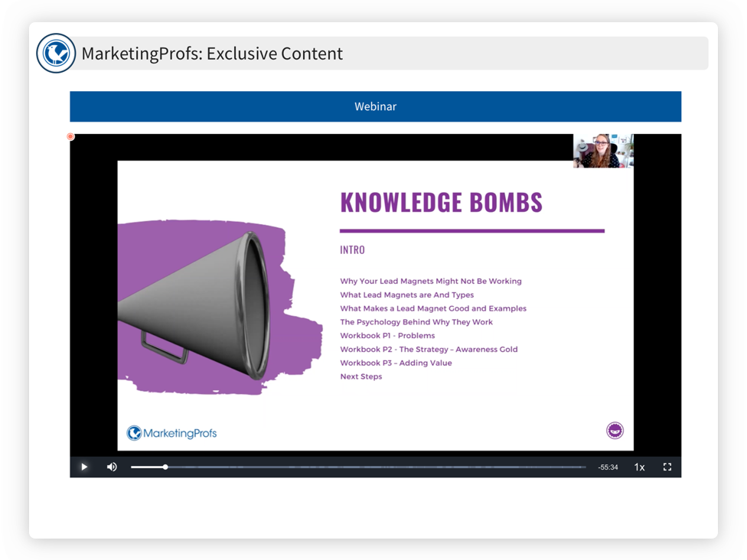Enter fullscreen mode for the video
The width and height of the screenshot is (747, 560).
click(667, 467)
